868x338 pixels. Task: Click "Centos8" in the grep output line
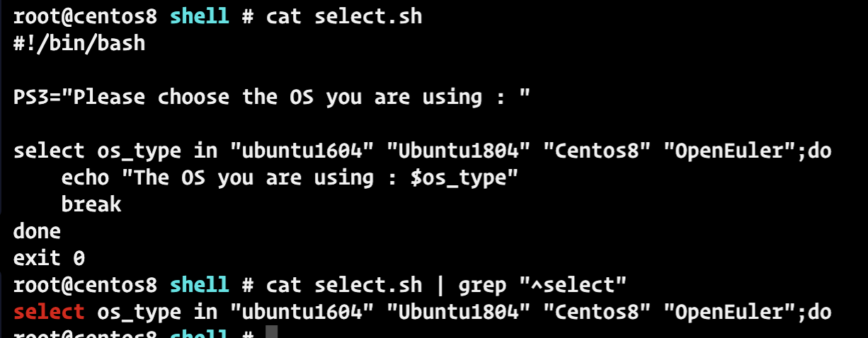596,312
